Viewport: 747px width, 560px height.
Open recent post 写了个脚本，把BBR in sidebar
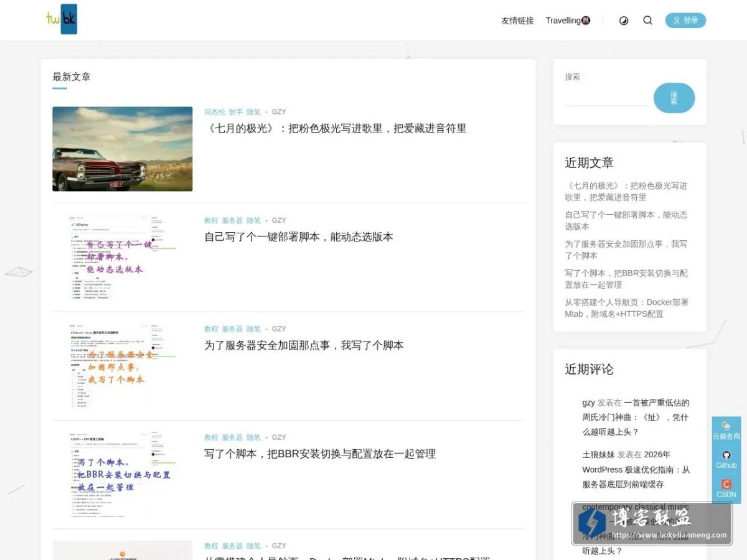[626, 279]
